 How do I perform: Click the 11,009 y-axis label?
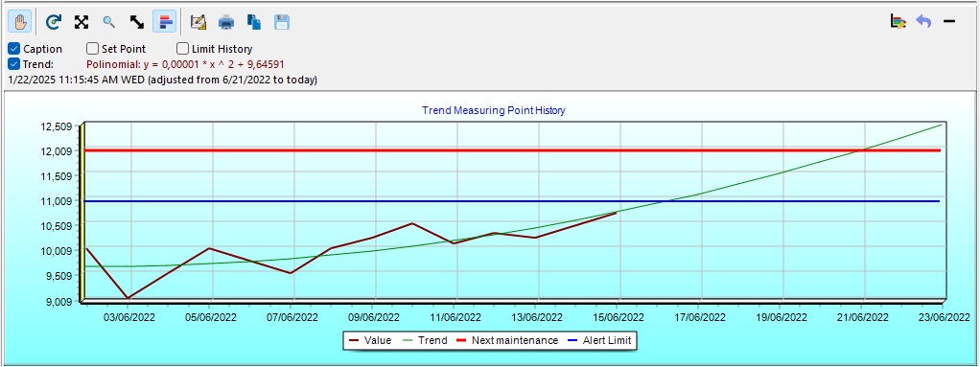56,201
